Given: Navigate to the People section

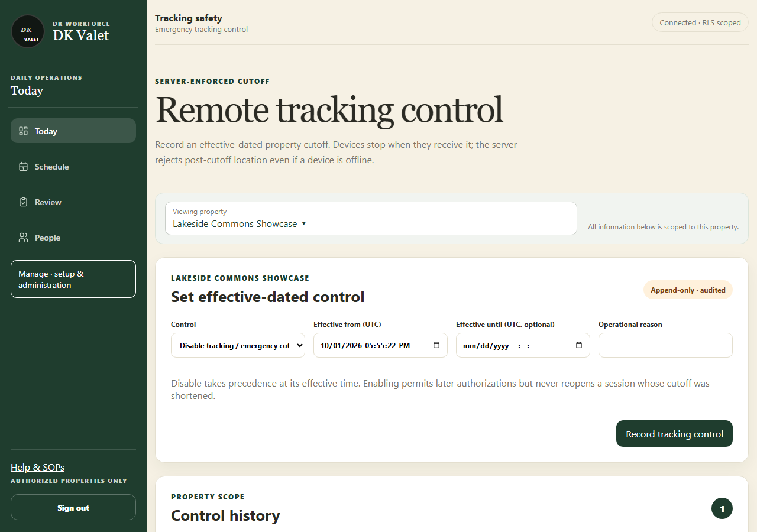Looking at the screenshot, I should click(x=73, y=238).
